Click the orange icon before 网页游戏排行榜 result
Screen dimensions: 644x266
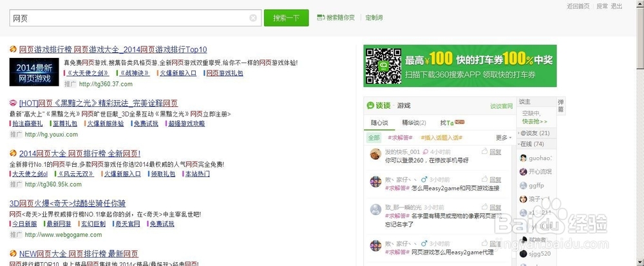(13, 49)
